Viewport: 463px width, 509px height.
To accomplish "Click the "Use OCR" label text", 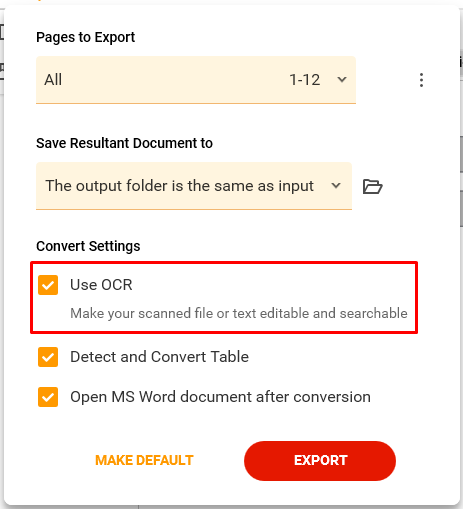I will point(101,285).
